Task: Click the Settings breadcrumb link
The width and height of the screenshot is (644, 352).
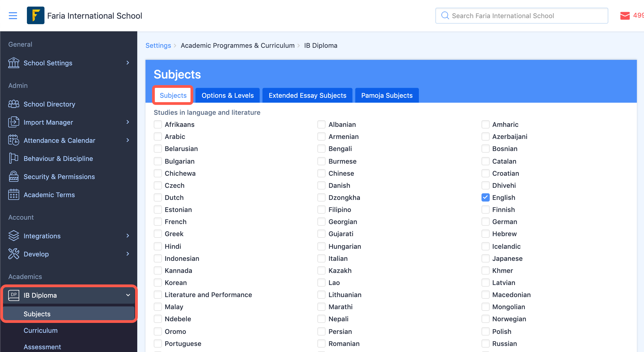Action: click(158, 46)
